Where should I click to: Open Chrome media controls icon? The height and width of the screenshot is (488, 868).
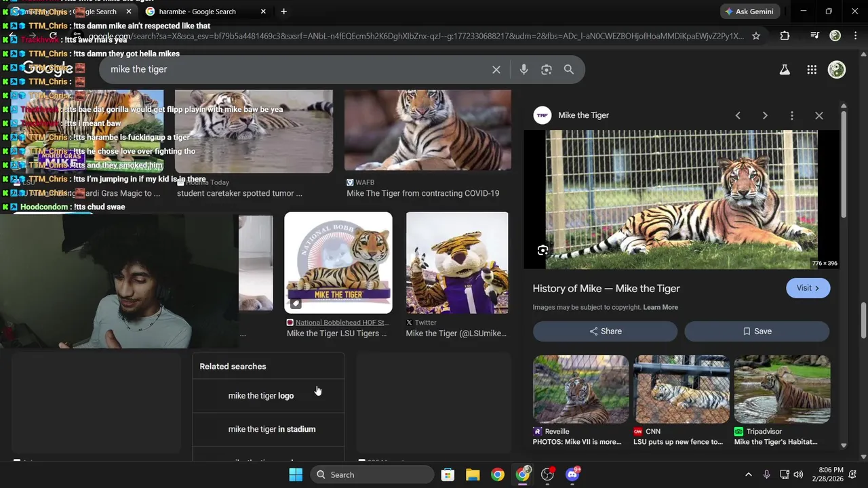pos(814,36)
